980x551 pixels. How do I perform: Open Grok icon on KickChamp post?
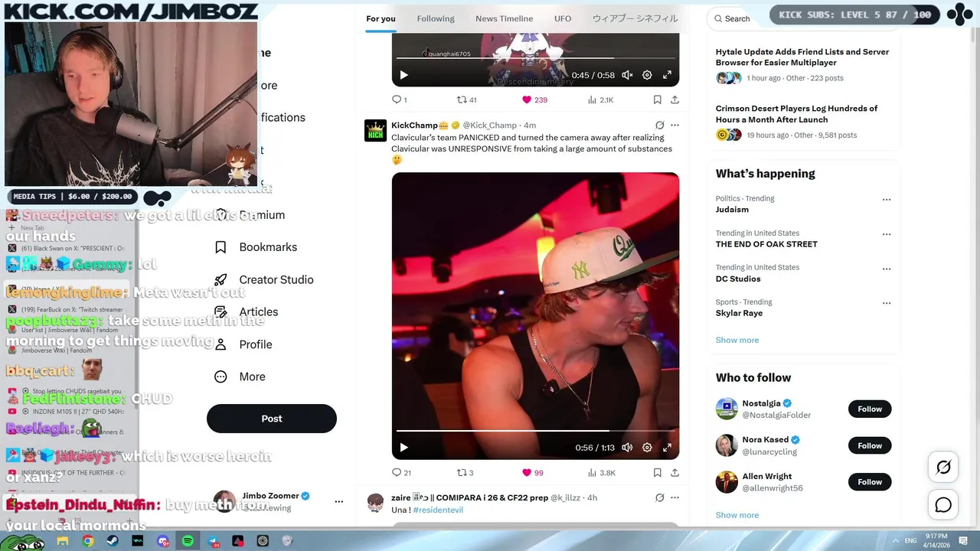[659, 125]
